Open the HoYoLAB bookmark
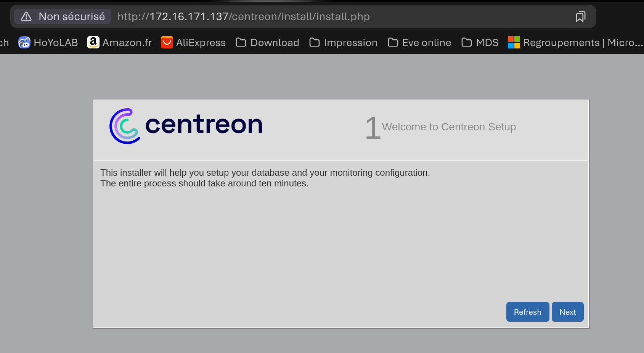This screenshot has width=644, height=353. (x=48, y=42)
